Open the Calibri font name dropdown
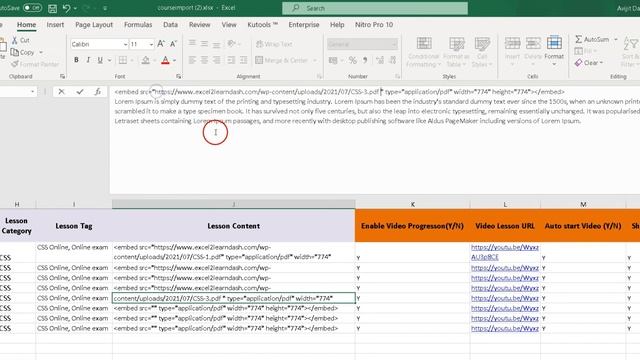640x360 pixels. [x=125, y=44]
